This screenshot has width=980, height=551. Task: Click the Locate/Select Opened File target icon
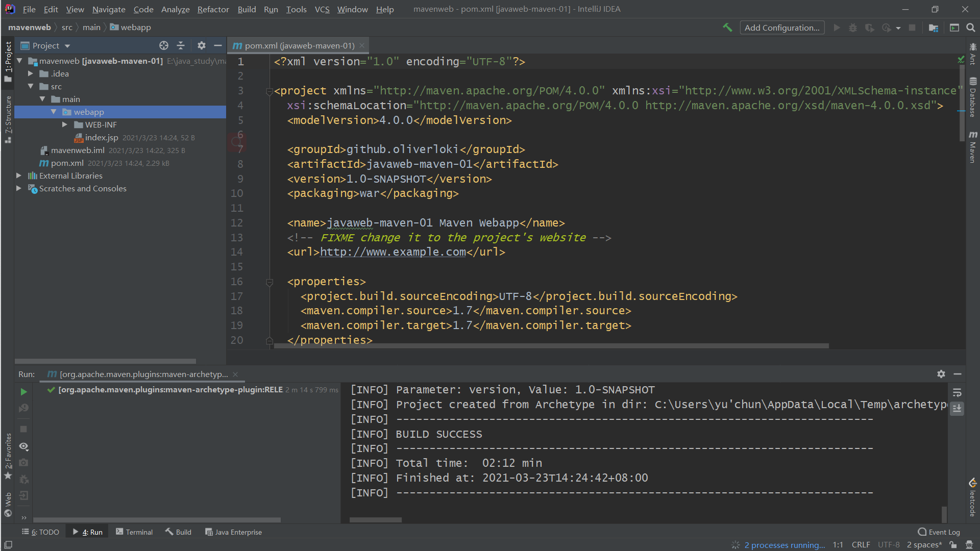click(x=164, y=45)
